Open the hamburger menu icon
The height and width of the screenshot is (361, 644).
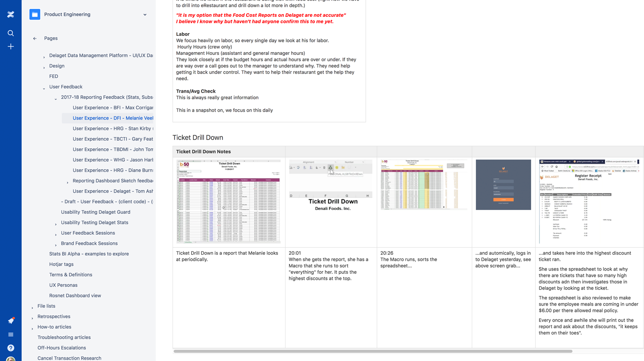(11, 334)
